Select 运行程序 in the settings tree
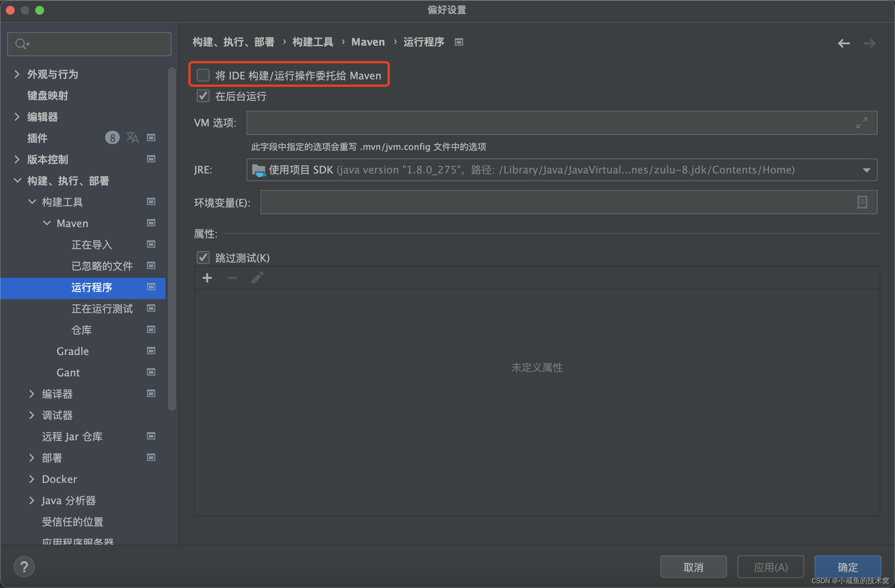 (x=83, y=288)
